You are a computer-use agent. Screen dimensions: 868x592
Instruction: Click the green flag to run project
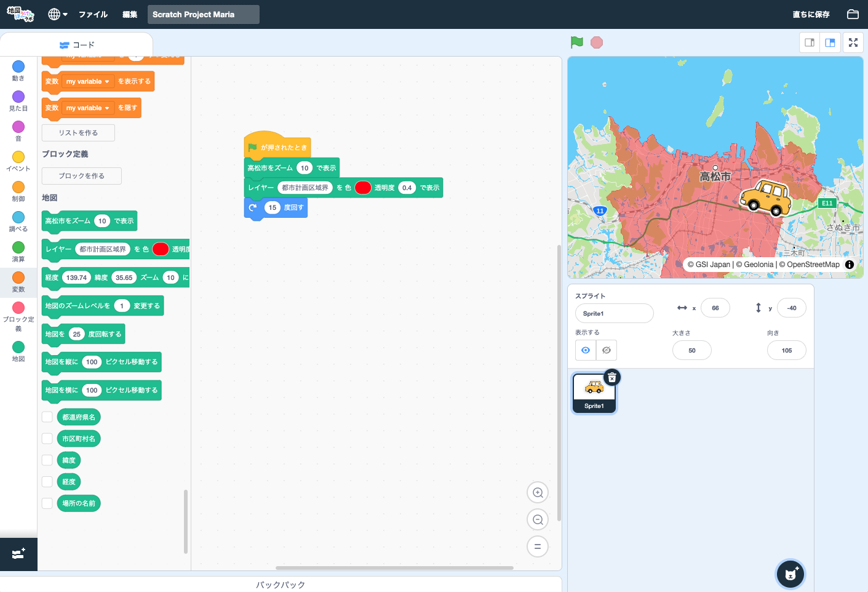[x=576, y=42]
